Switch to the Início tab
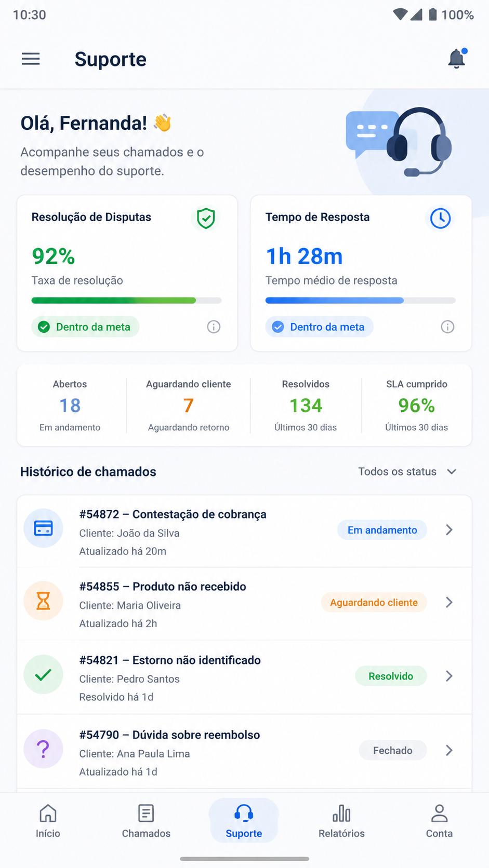The width and height of the screenshot is (489, 868). click(48, 821)
